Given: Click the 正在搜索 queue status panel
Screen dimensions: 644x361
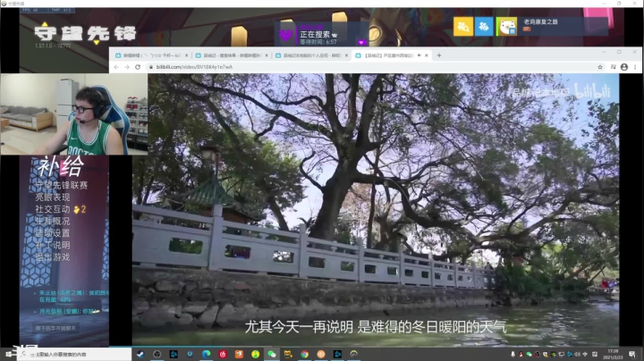Looking at the screenshot, I should [x=322, y=34].
